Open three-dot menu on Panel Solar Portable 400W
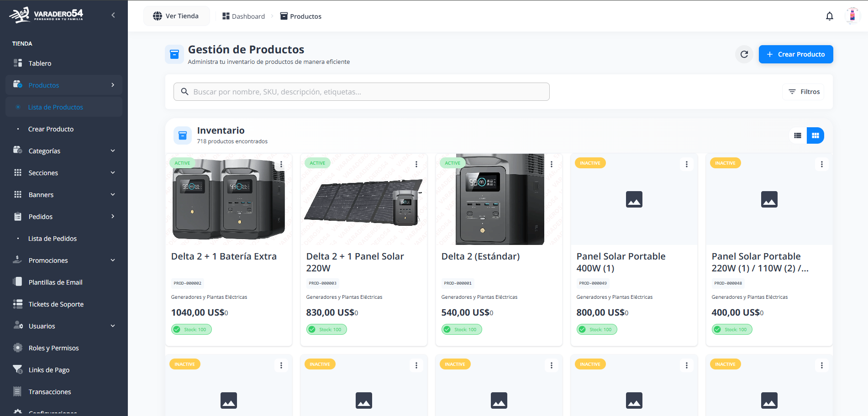868x416 pixels. [686, 164]
